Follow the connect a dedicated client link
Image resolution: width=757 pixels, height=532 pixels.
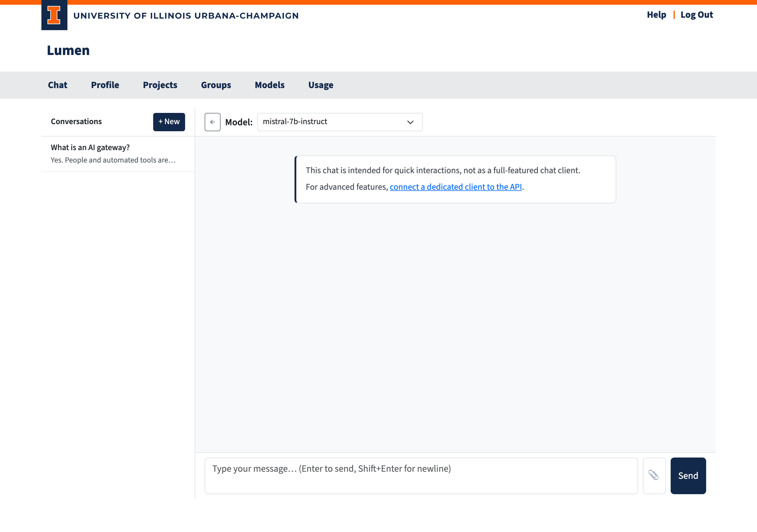[455, 187]
